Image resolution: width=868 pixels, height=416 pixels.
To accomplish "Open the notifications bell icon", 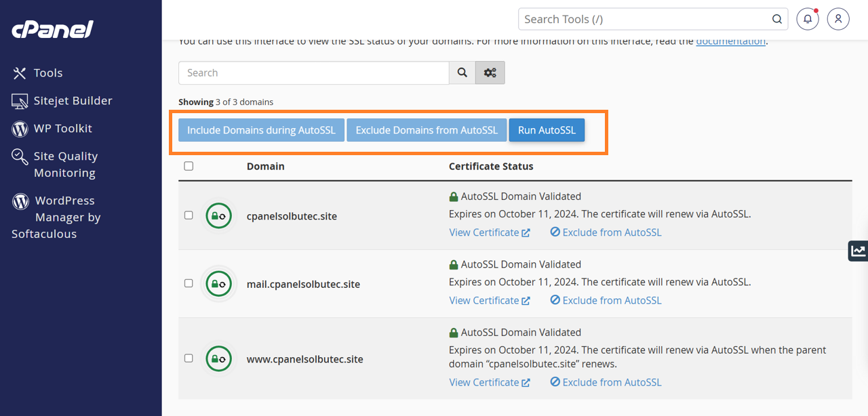I will coord(807,19).
